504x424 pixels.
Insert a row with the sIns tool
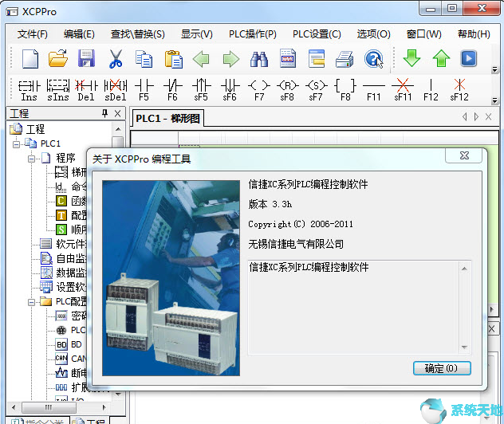click(58, 90)
